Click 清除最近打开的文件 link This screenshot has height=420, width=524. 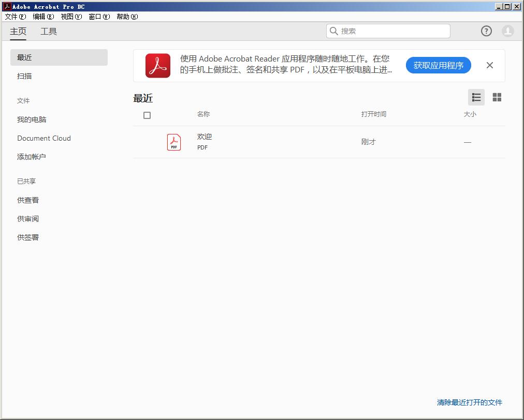(470, 402)
